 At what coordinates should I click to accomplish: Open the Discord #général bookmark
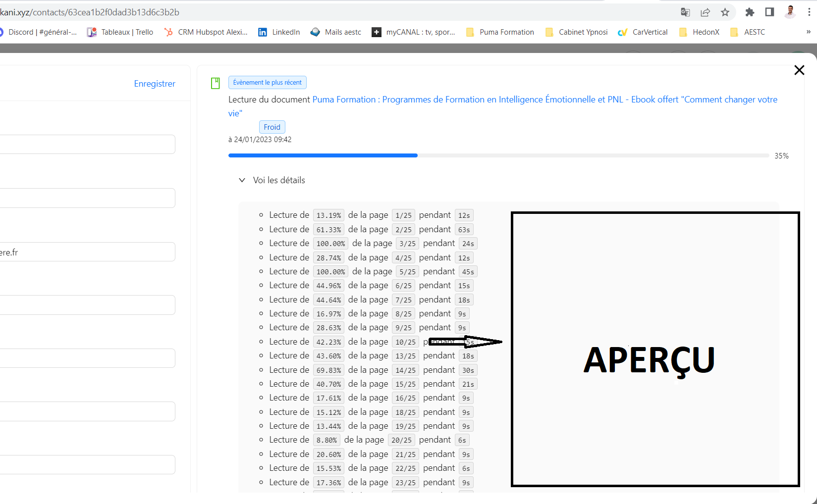pyautogui.click(x=38, y=32)
